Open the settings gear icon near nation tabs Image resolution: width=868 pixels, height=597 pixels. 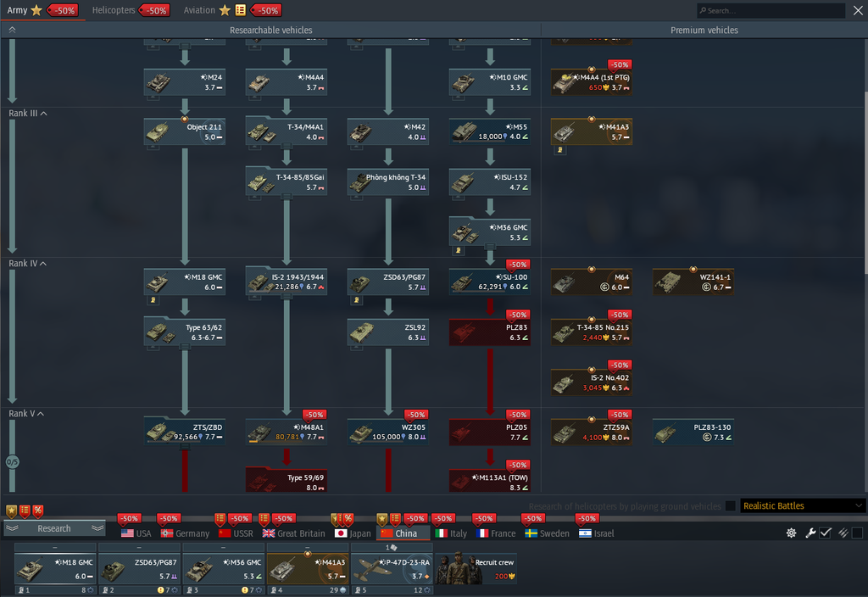(791, 533)
